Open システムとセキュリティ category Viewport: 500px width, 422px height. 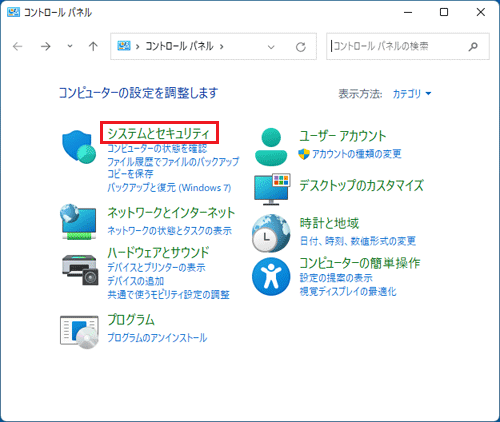point(159,133)
